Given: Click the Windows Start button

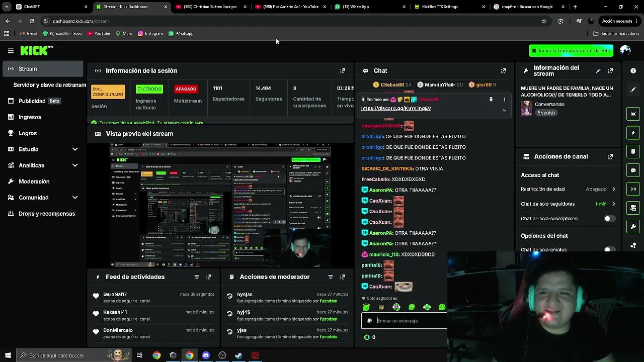Looking at the screenshot, I should [x=8, y=355].
